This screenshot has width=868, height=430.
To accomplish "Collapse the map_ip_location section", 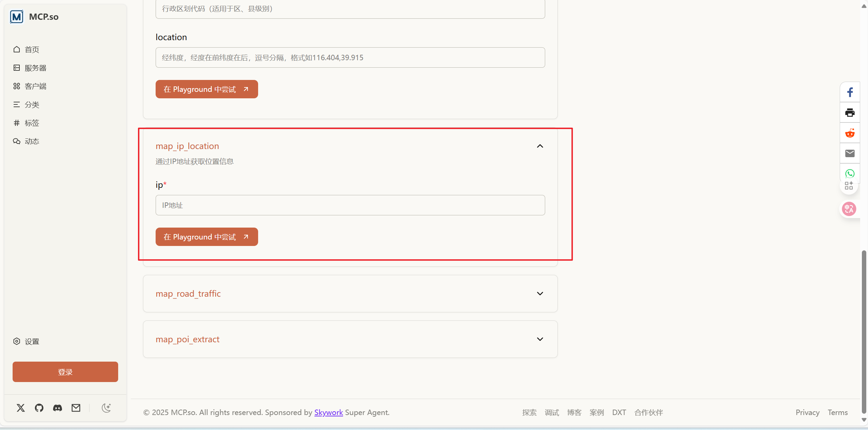I will (540, 146).
